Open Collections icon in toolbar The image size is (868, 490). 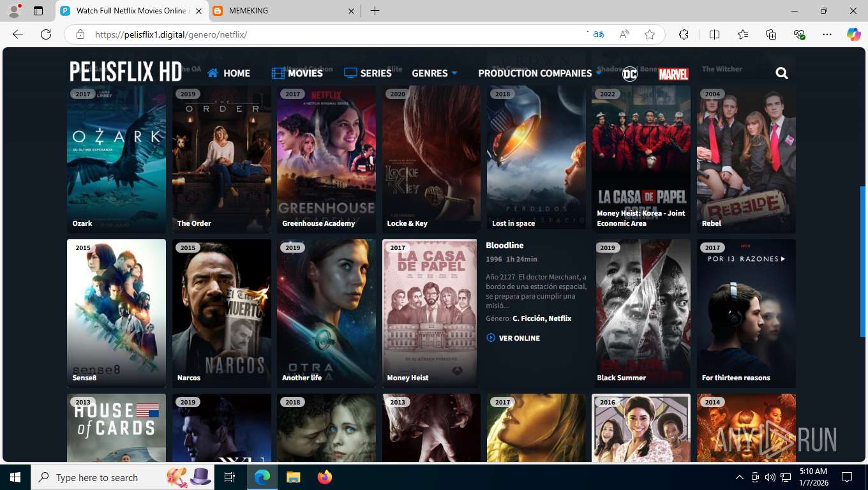coord(771,34)
